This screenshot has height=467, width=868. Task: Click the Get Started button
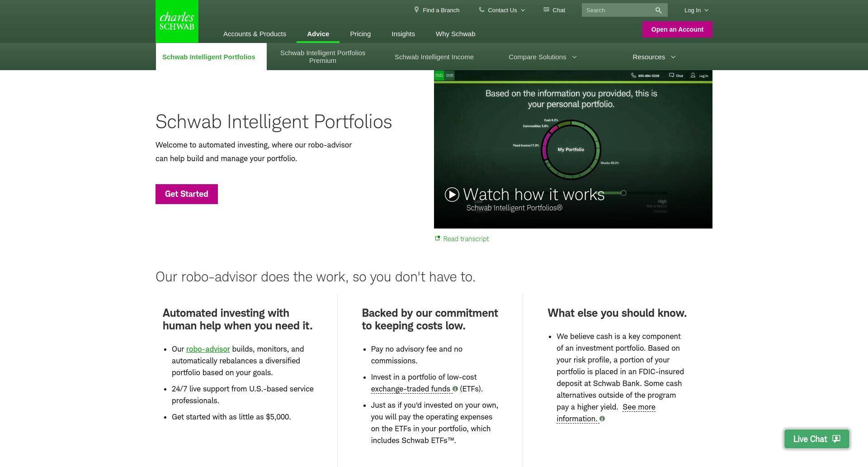tap(187, 194)
